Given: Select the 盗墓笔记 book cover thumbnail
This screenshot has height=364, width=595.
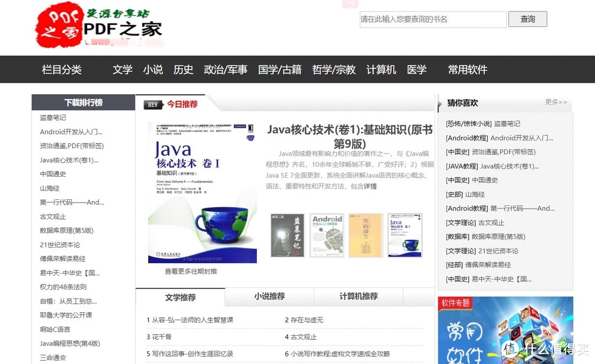Looking at the screenshot, I should point(288,236).
